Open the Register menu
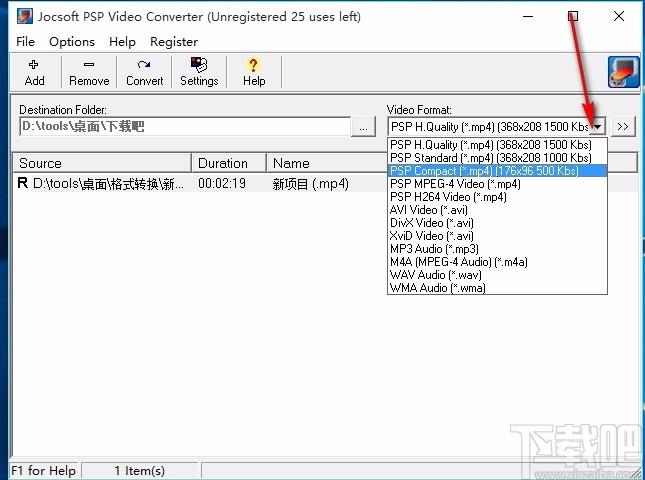 pyautogui.click(x=174, y=42)
